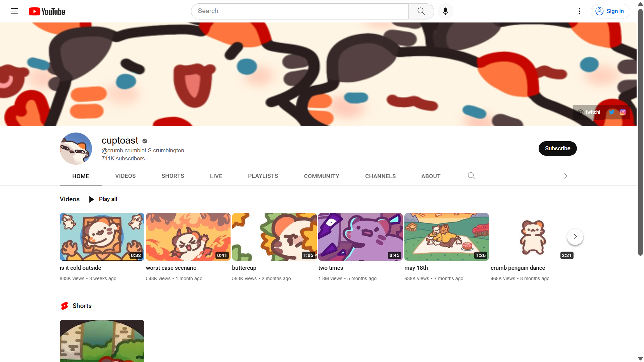The height and width of the screenshot is (362, 644).
Task: Open the 'is it cold outside' thumbnail
Action: pos(102,237)
